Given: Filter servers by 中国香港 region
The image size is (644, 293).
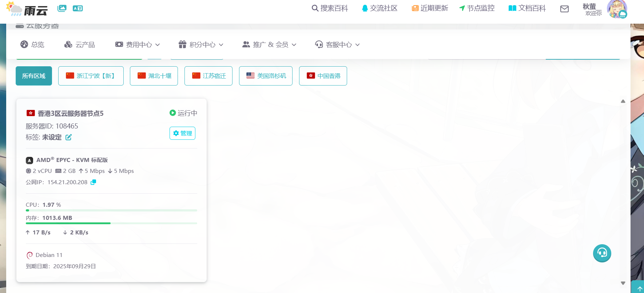Looking at the screenshot, I should 323,76.
